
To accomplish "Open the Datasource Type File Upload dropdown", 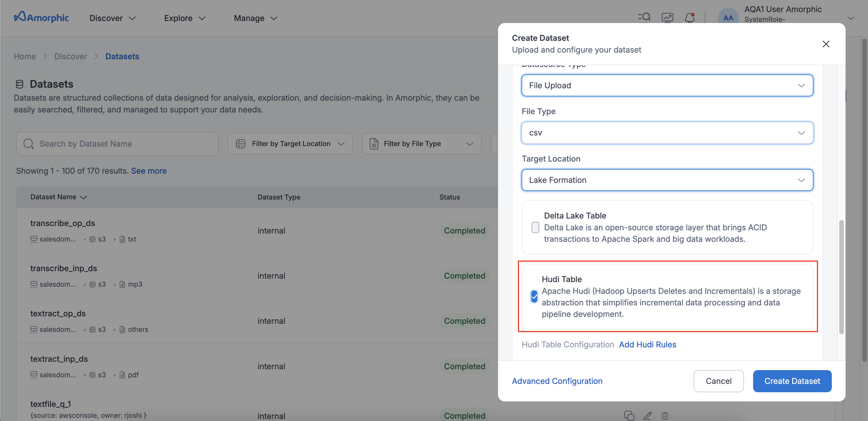I will pyautogui.click(x=667, y=85).
